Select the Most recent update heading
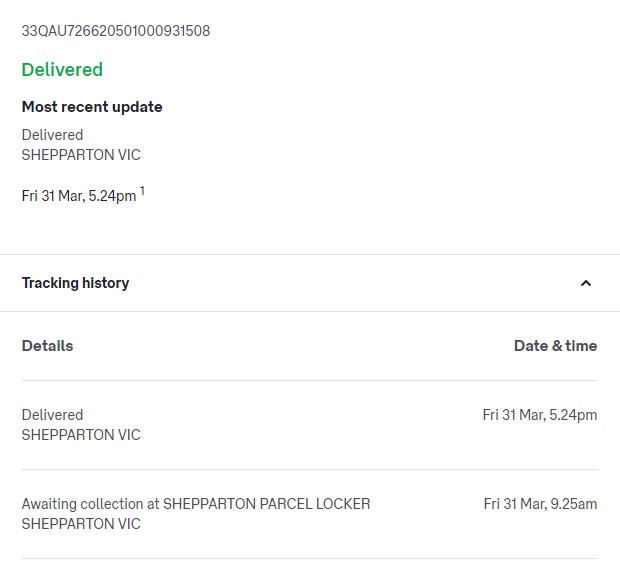This screenshot has width=620, height=565. [x=92, y=107]
